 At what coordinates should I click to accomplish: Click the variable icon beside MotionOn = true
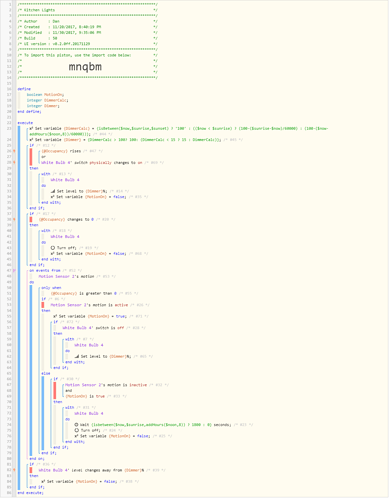click(55, 316)
